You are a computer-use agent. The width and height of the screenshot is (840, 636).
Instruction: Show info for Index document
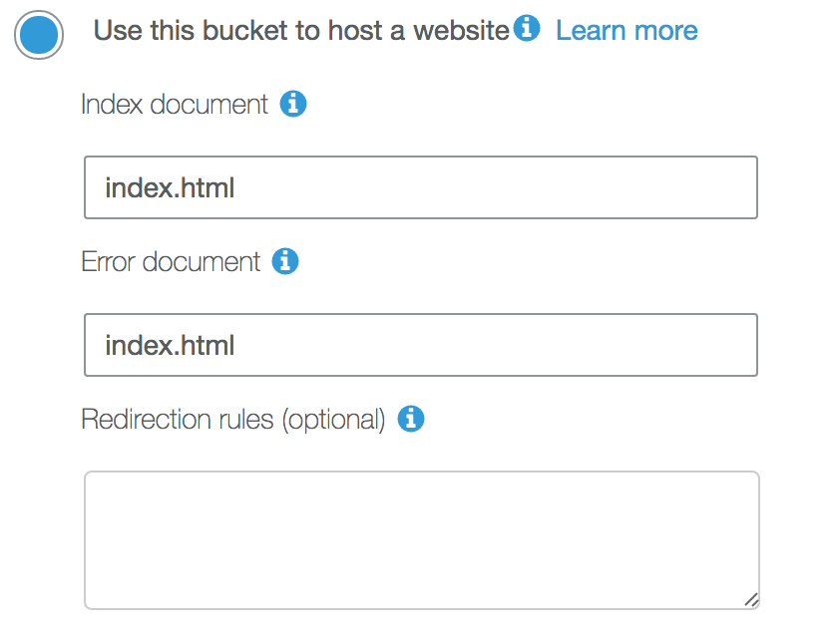(x=293, y=104)
